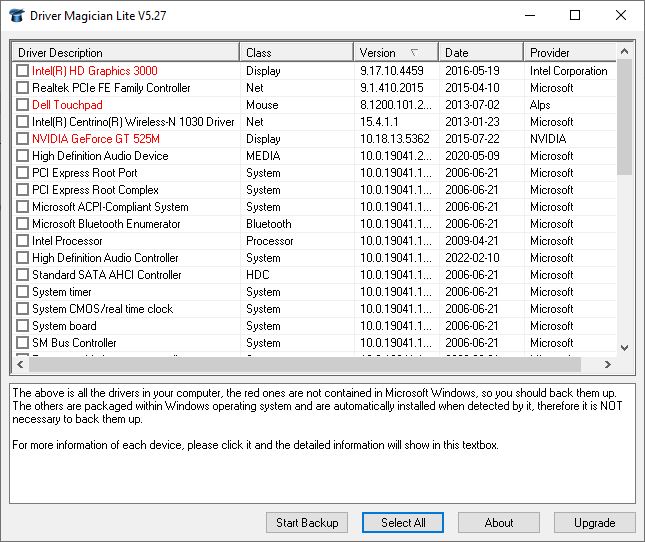Tick the Microsoft Bluetooth Enumerator checkbox
This screenshot has width=645, height=542.
[22, 224]
